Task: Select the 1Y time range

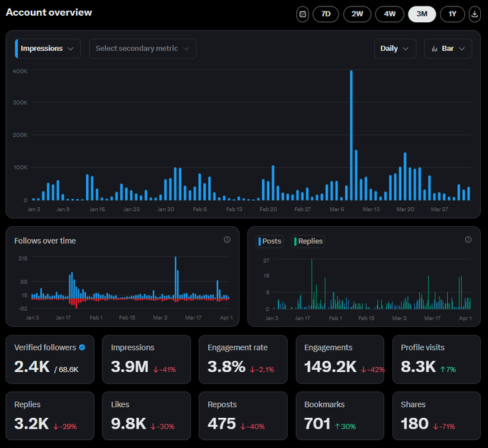Action: [x=452, y=14]
